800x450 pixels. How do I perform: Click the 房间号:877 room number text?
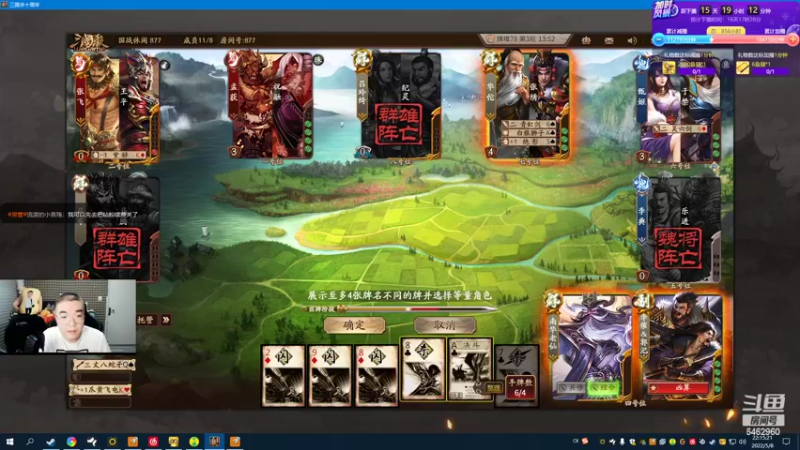pyautogui.click(x=238, y=40)
